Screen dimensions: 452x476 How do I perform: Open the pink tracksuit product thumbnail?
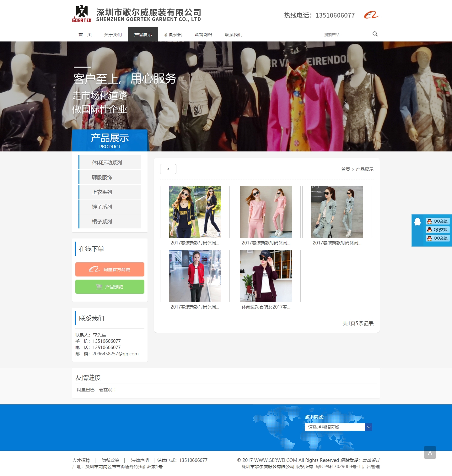coord(266,212)
